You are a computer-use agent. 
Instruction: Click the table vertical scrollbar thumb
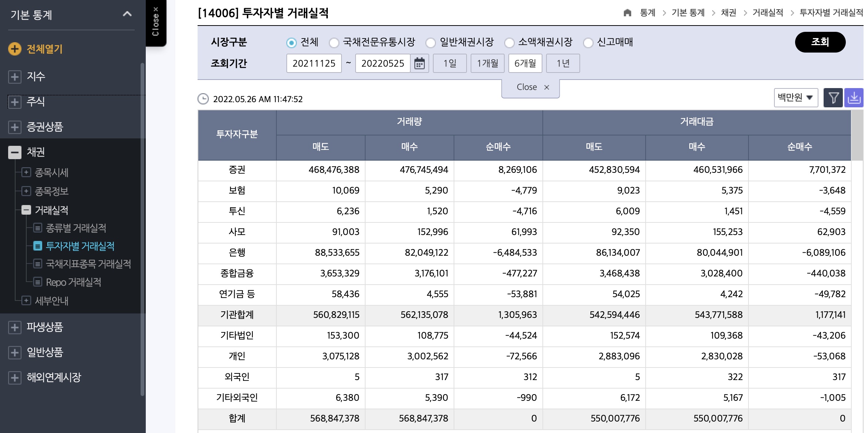tap(857, 135)
